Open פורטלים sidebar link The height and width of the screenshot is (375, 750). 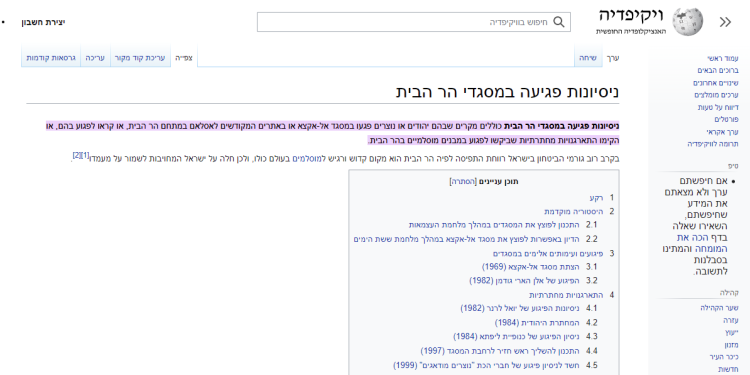(x=727, y=120)
